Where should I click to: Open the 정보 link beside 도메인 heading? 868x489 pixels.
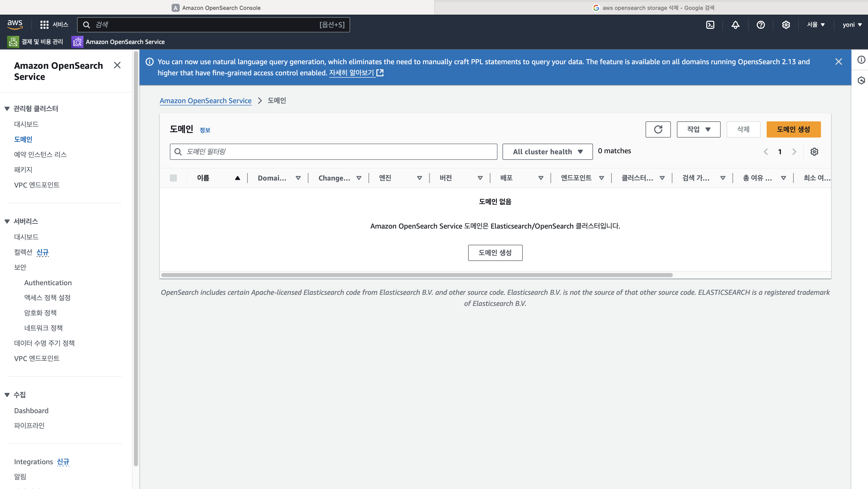pyautogui.click(x=205, y=130)
